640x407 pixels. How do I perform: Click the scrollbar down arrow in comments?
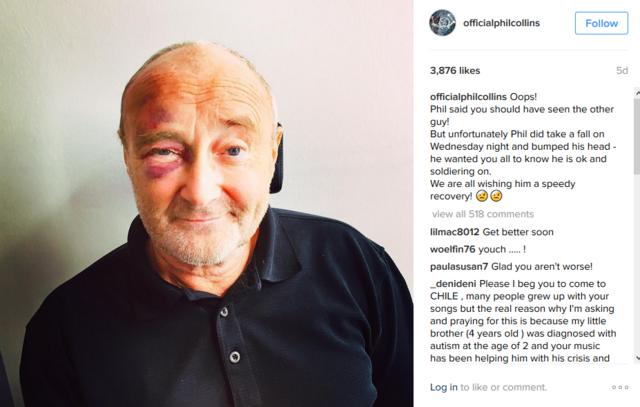[x=637, y=358]
